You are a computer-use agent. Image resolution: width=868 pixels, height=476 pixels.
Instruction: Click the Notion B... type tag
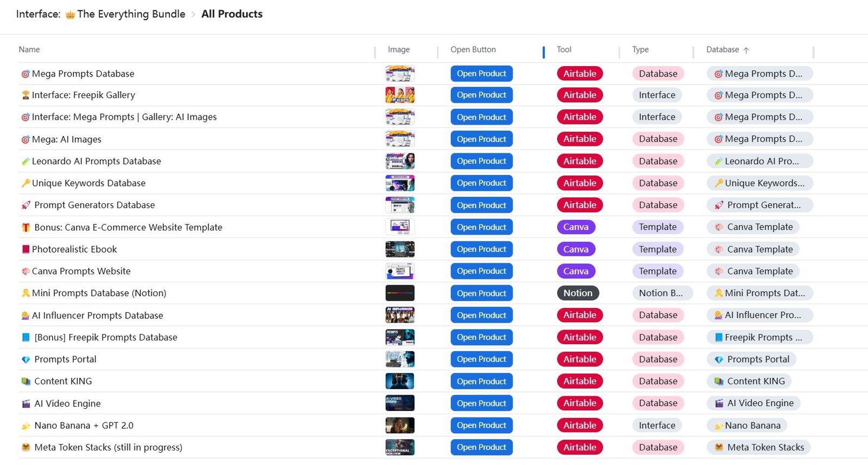click(662, 293)
